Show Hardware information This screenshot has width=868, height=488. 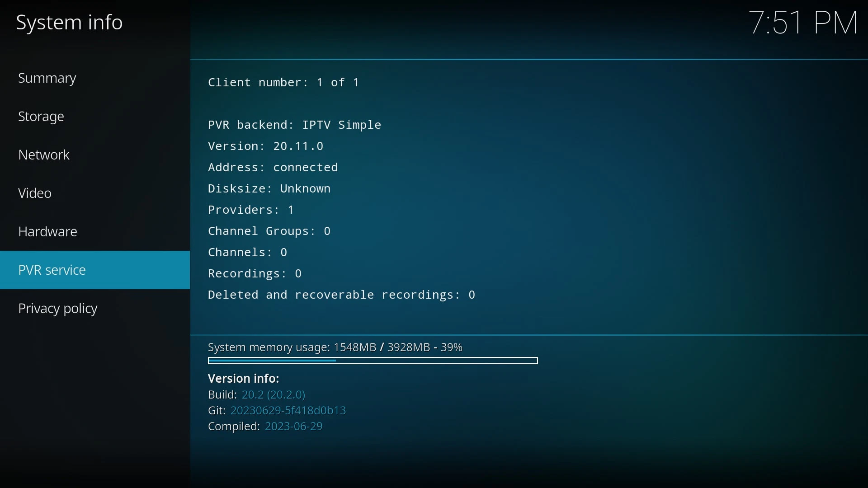[95, 232]
